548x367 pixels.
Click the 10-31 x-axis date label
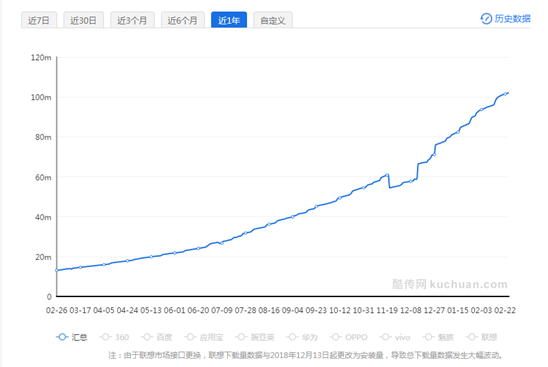[x=363, y=310]
